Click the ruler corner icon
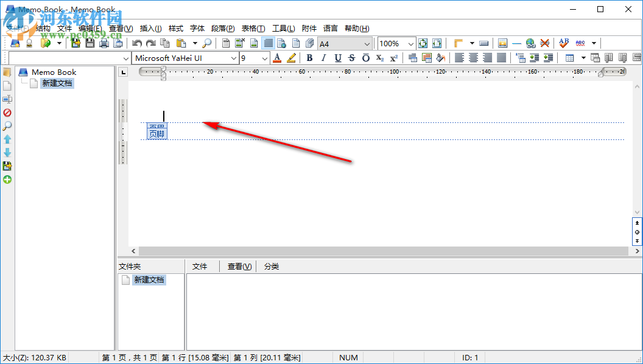 click(459, 43)
